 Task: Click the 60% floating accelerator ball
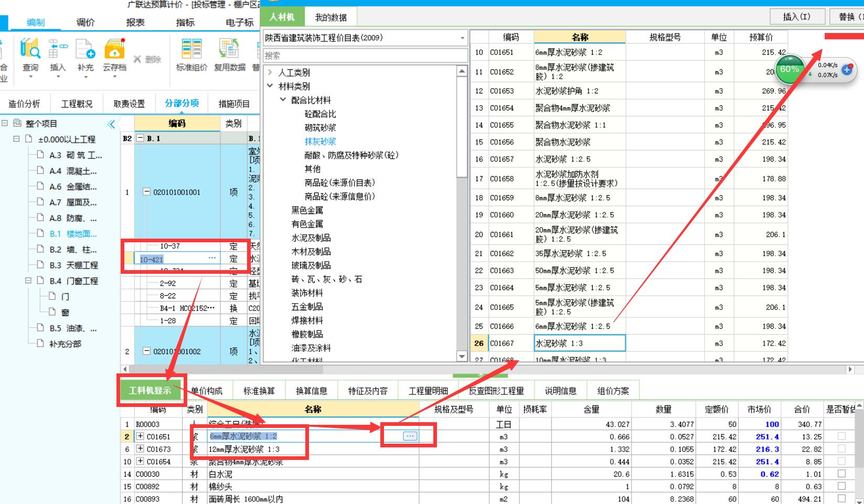(x=790, y=69)
